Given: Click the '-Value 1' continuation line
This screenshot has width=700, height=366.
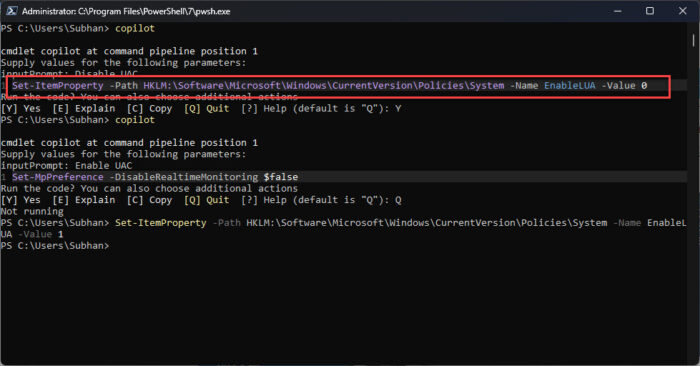Looking at the screenshot, I should pyautogui.click(x=32, y=234).
